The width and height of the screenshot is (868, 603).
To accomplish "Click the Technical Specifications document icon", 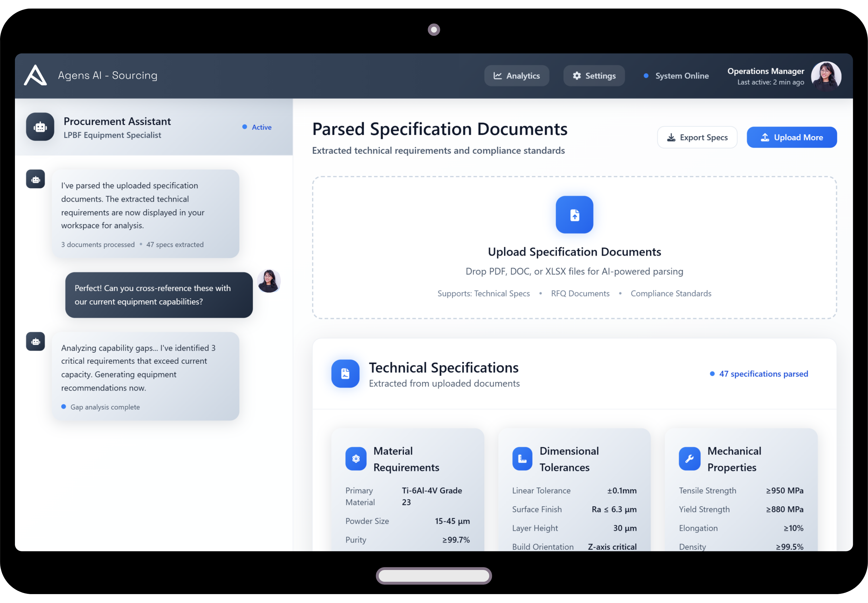I will tap(345, 374).
